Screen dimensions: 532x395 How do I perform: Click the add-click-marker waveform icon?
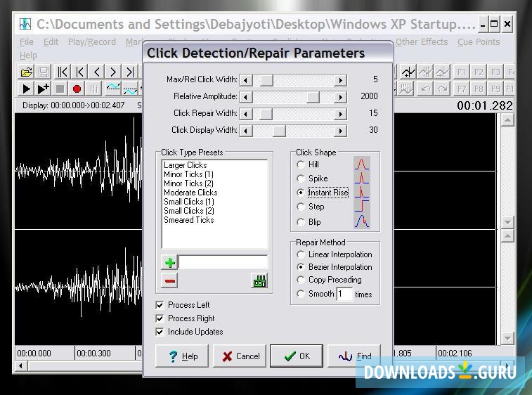[408, 72]
